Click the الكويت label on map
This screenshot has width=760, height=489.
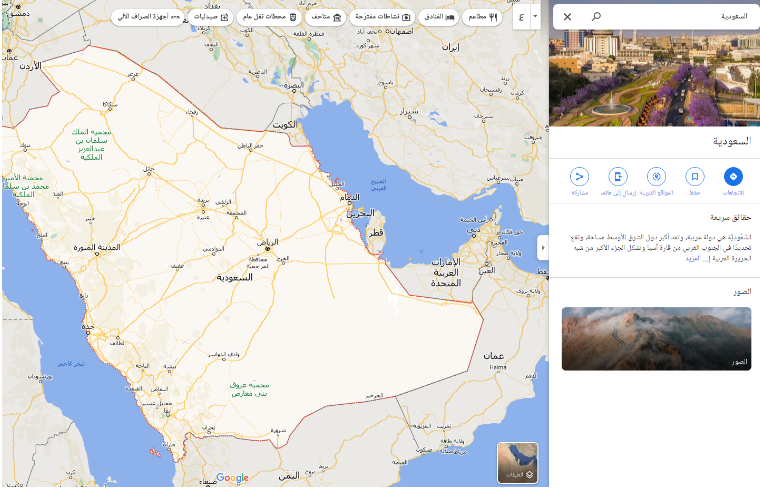click(x=285, y=125)
